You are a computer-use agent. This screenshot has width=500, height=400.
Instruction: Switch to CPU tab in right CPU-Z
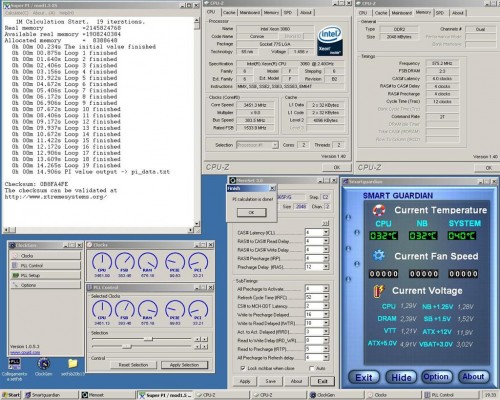click(x=363, y=13)
